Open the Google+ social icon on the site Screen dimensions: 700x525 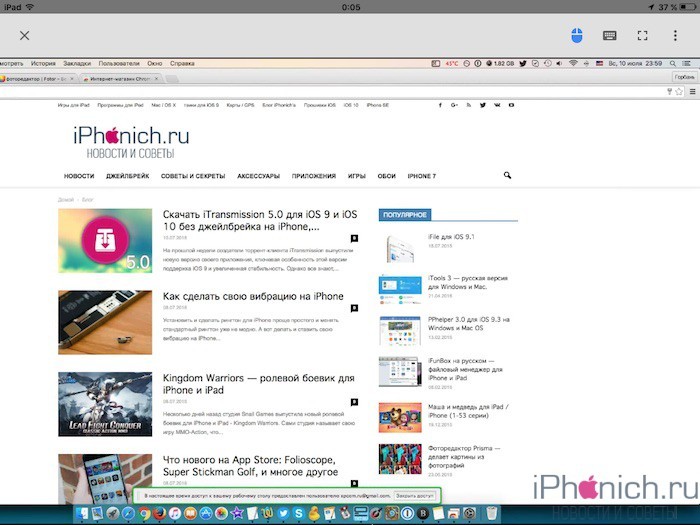click(x=454, y=105)
